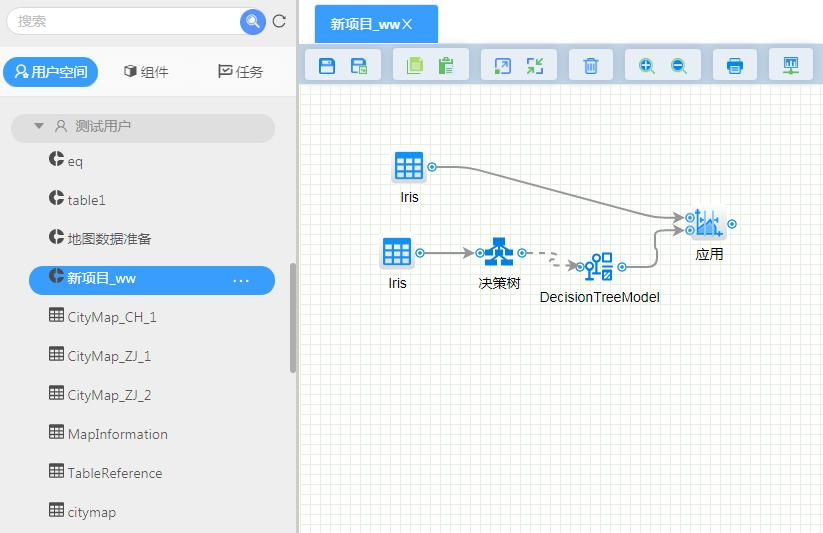Collapse the 测试用户 tree node
Viewport: 823px width, 533px height.
pyautogui.click(x=39, y=127)
